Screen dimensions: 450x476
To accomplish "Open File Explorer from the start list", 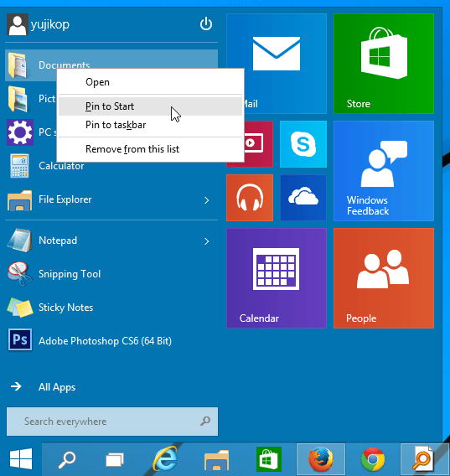I will click(x=111, y=199).
